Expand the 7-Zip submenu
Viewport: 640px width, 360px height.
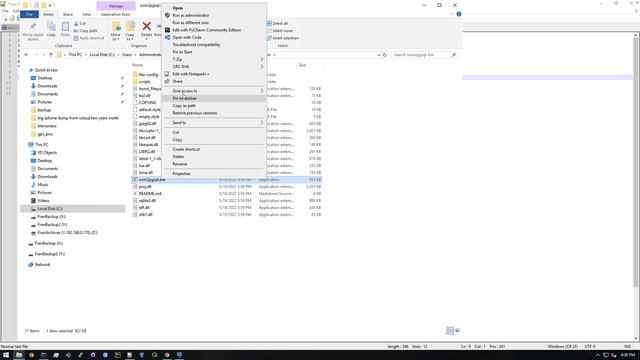point(214,59)
